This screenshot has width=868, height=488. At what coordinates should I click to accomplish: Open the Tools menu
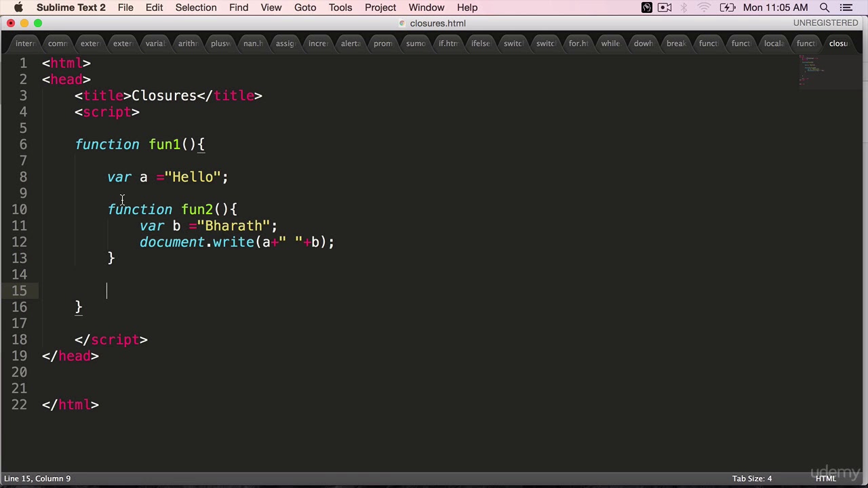340,7
